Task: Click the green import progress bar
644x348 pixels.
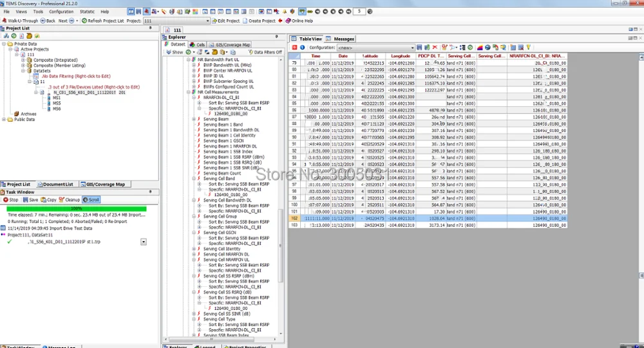Action: pyautogui.click(x=77, y=209)
